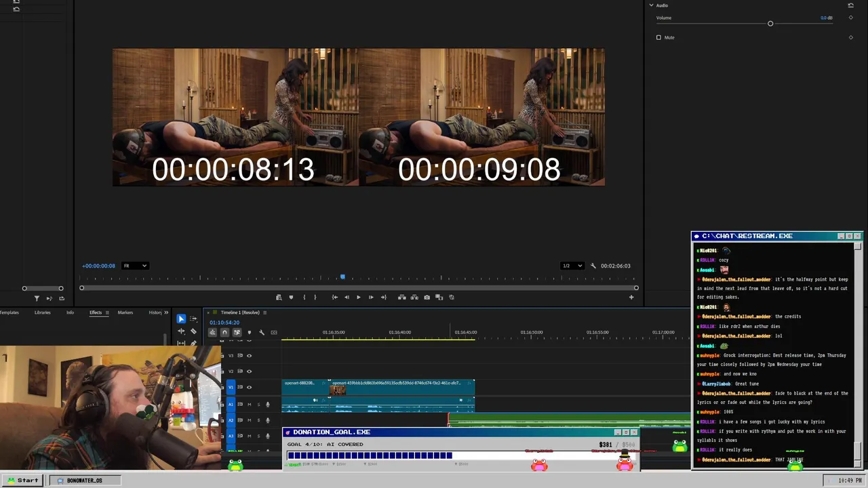Click the Lift button in monitor controls
868x488 pixels.
pyautogui.click(x=402, y=297)
